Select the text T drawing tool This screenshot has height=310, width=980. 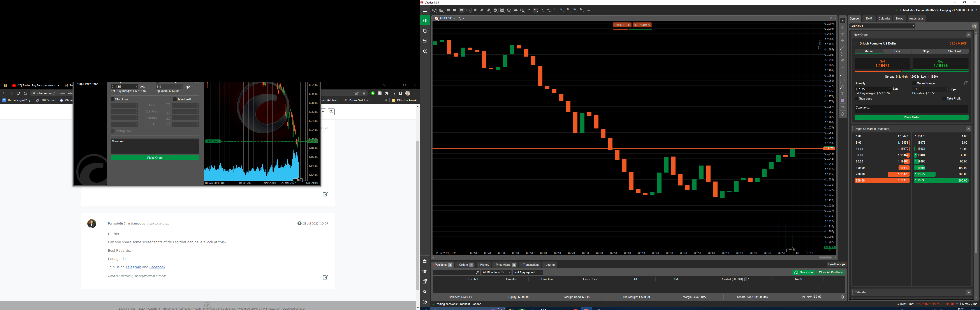(843, 93)
